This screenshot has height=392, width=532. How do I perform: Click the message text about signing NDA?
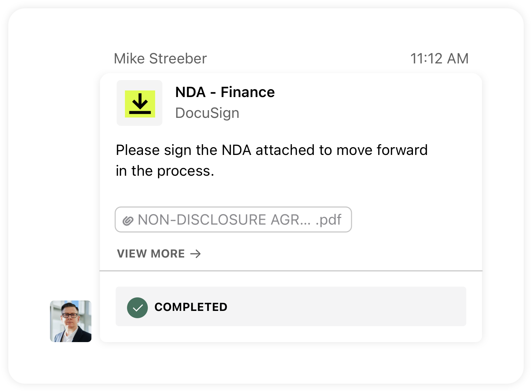[272, 160]
